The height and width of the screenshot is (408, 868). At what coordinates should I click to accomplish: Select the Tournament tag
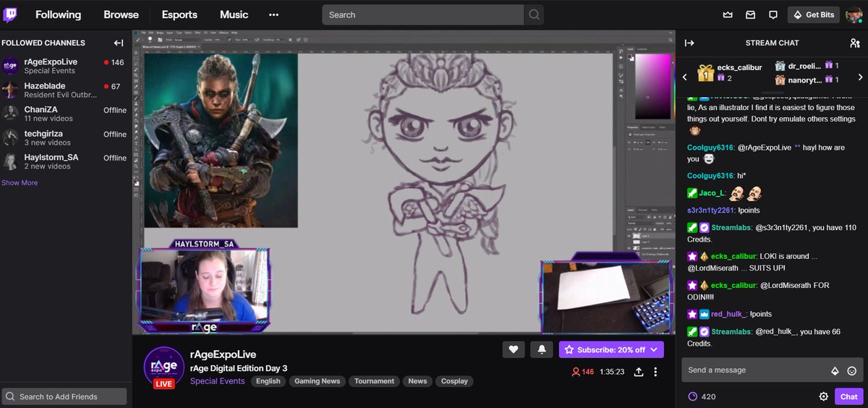pyautogui.click(x=375, y=381)
